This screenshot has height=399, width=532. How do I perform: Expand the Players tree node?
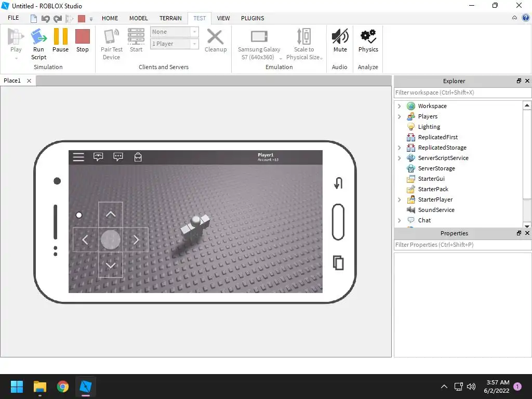pos(400,117)
